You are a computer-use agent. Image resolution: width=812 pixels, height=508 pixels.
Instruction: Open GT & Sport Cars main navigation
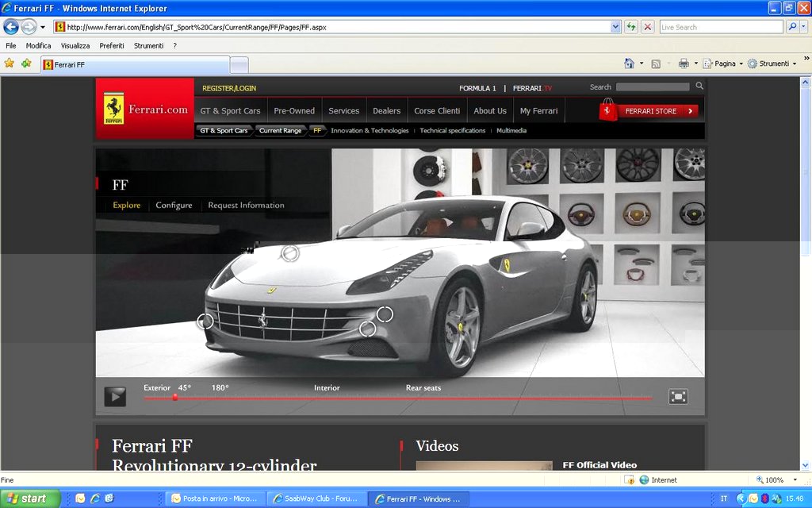click(231, 110)
